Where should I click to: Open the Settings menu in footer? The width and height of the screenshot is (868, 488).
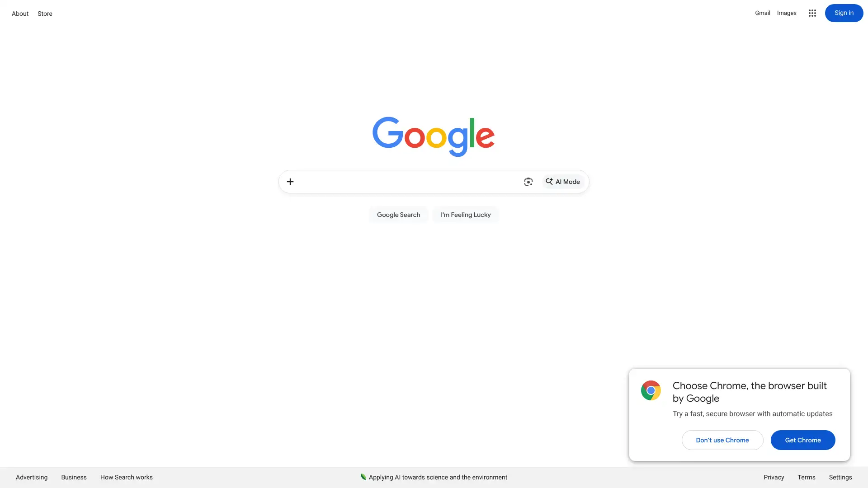click(x=840, y=477)
